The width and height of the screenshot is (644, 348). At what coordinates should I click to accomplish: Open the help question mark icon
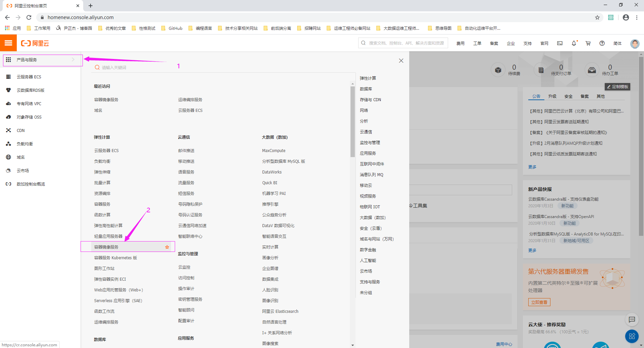point(602,43)
